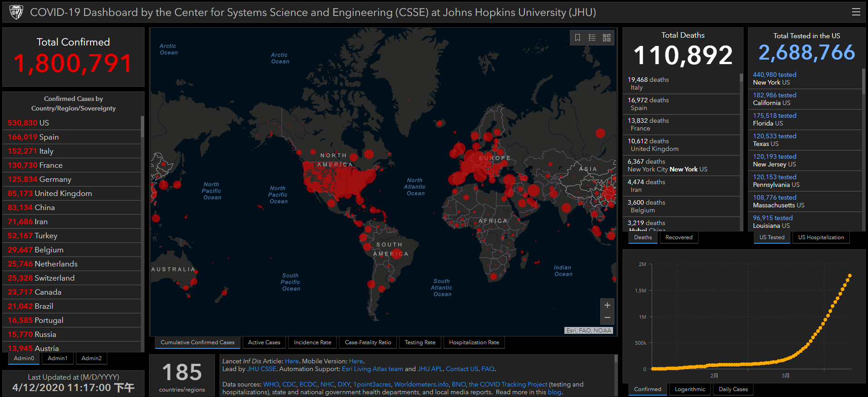Viewport: 868px width, 397px height.
Task: Select 152,271 Italy row
Action: pos(72,151)
